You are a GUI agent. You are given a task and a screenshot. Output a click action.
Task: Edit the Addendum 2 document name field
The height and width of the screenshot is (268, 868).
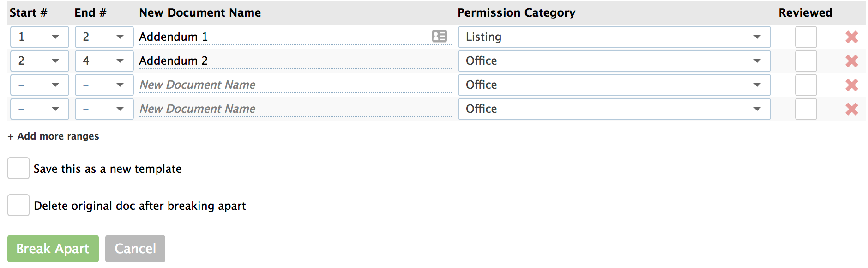click(x=295, y=61)
